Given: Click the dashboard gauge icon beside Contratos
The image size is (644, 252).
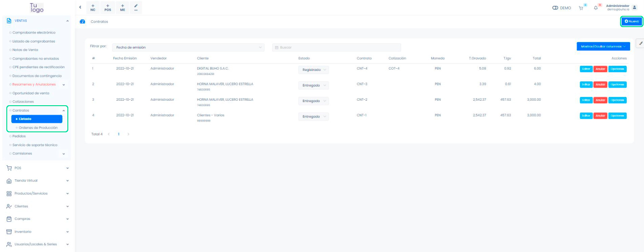Looking at the screenshot, I should [x=82, y=22].
